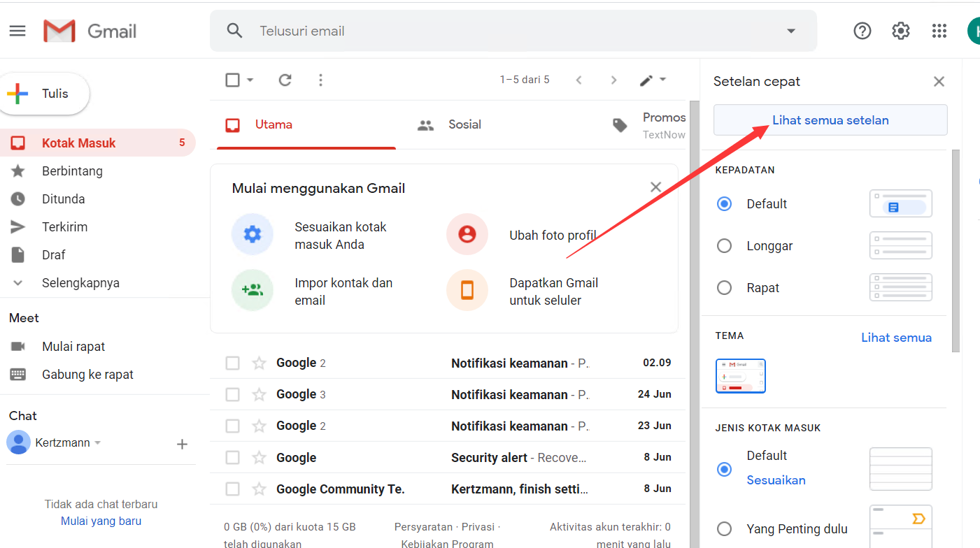Choose Longgar density
Screen dimensions: 980x548
click(725, 246)
